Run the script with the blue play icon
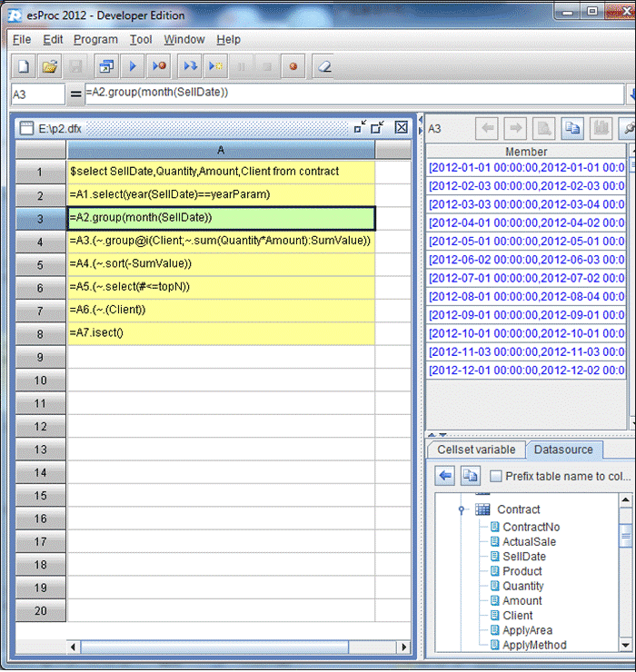Screen dimensions: 636x672 click(x=133, y=66)
